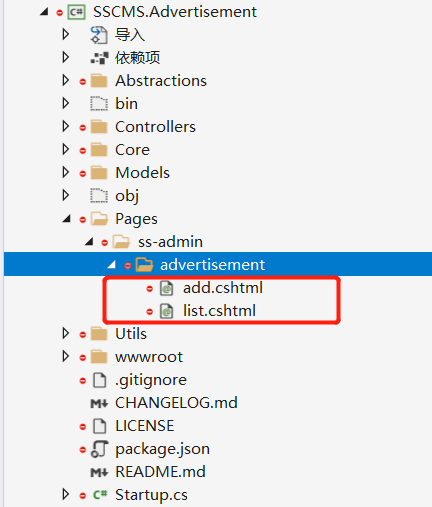This screenshot has height=507, width=432.
Task: Select the Utils folder
Action: tap(131, 334)
